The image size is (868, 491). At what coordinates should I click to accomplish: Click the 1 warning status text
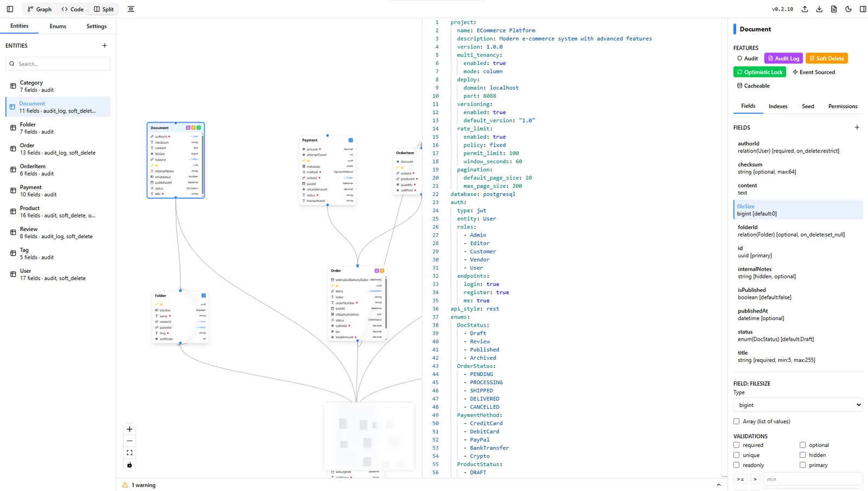pos(144,485)
